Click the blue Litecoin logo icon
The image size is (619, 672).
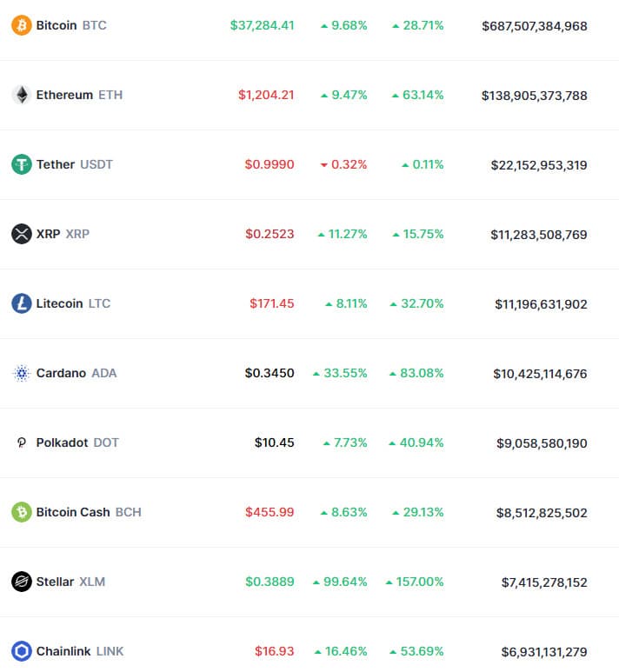click(22, 303)
